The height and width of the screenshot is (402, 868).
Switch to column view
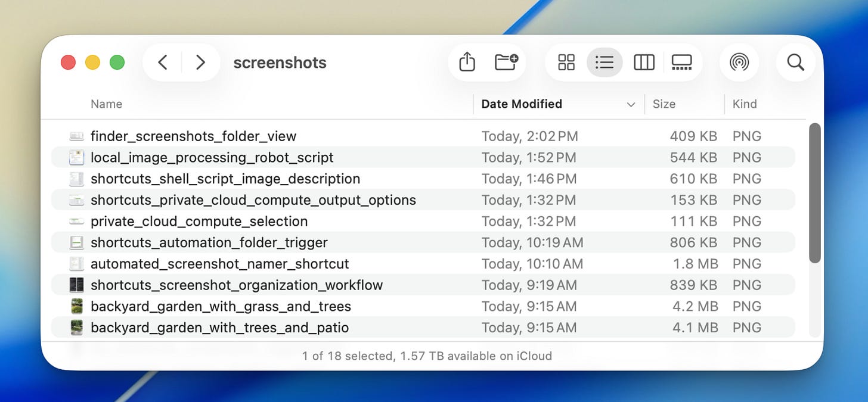pos(644,63)
